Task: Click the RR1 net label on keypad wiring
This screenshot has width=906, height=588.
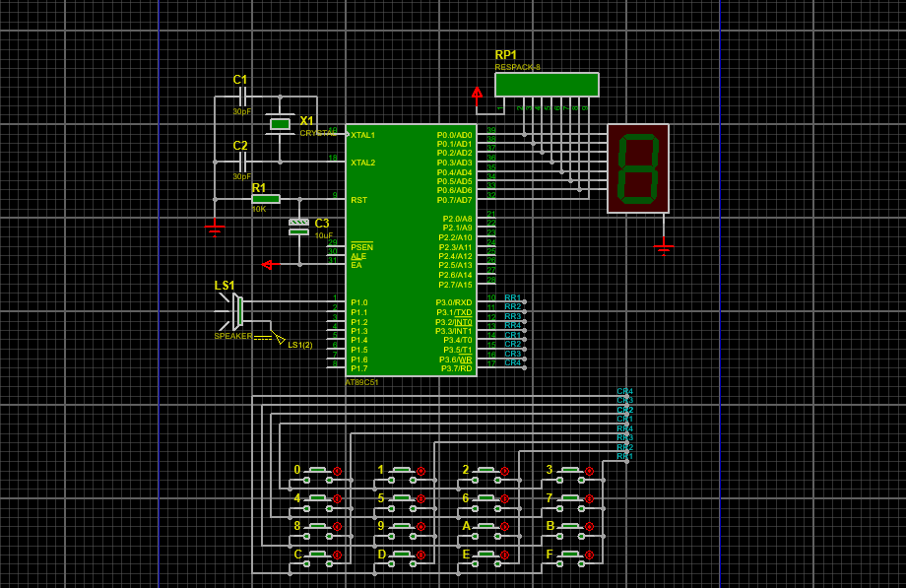Action: click(624, 456)
